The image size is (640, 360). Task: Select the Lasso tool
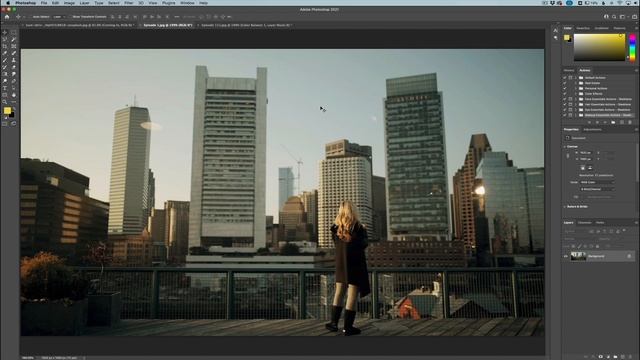tap(5, 39)
